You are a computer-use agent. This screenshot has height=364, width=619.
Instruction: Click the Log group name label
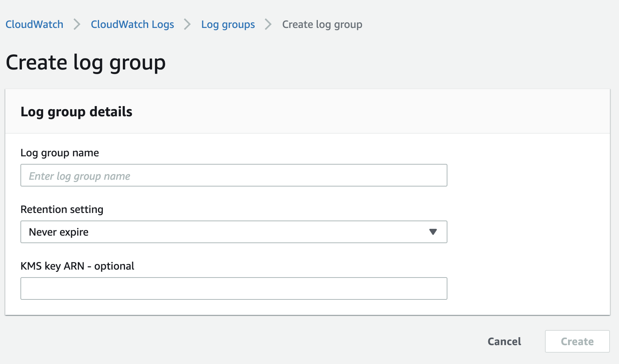pos(60,153)
